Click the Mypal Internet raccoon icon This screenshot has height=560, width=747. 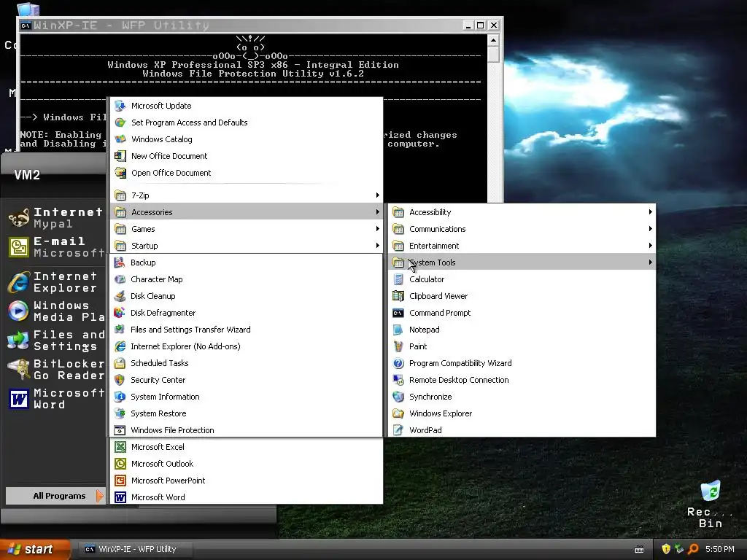(18, 218)
